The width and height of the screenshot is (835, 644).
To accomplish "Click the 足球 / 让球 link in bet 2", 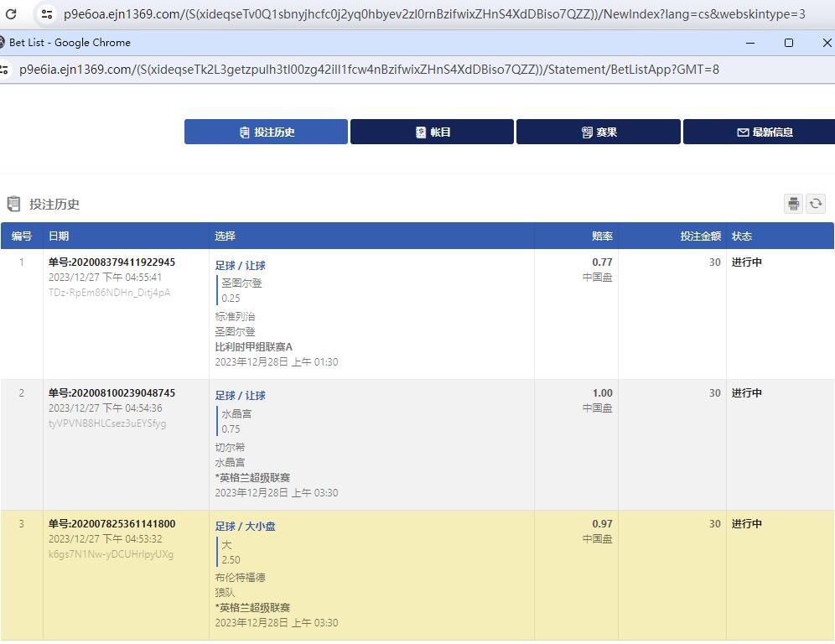I will (241, 396).
